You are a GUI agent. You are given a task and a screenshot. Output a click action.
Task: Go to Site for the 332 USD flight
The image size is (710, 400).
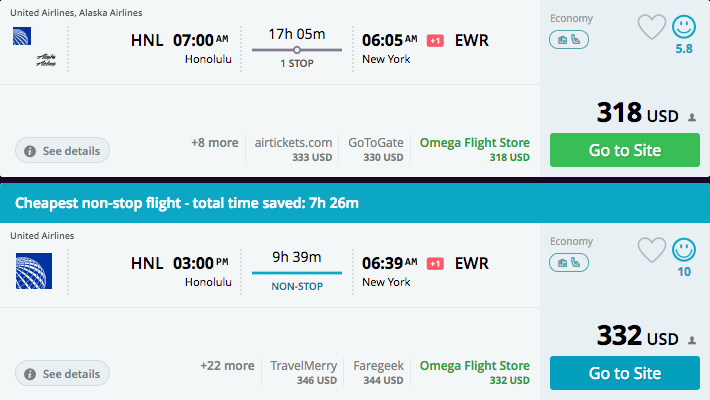coord(624,373)
